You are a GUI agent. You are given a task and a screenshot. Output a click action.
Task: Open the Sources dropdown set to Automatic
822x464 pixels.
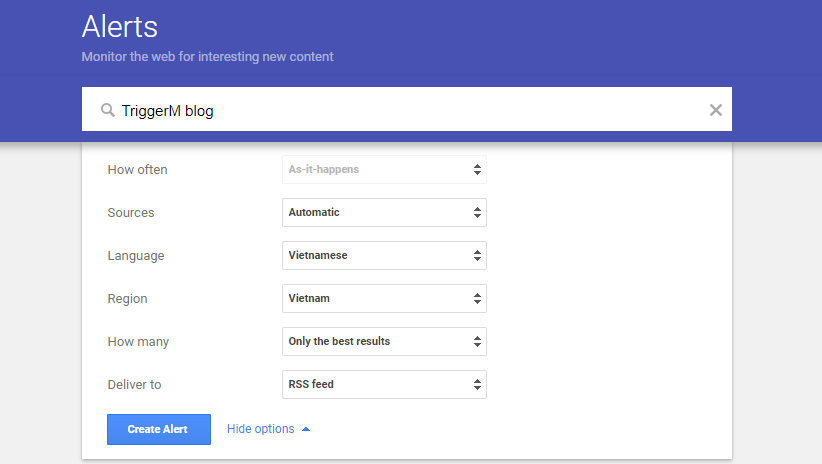pyautogui.click(x=383, y=213)
